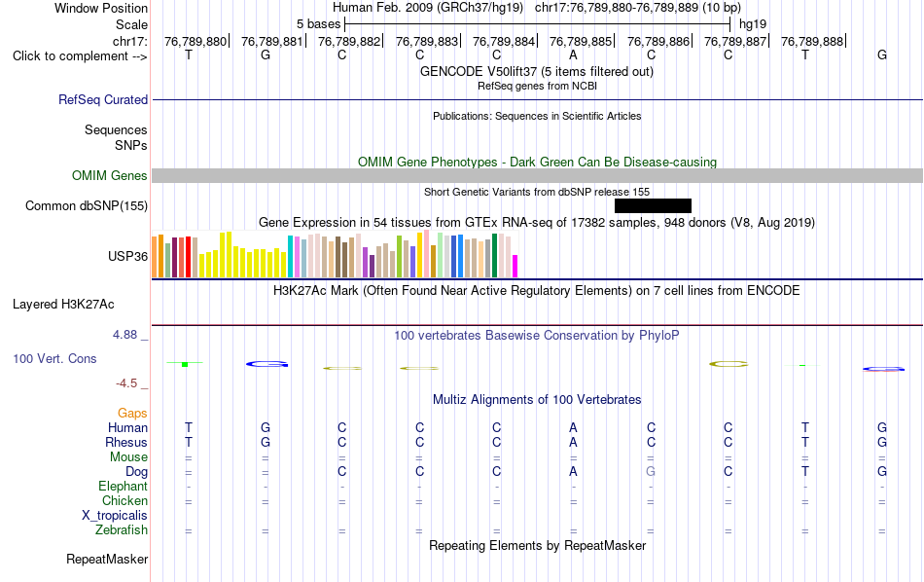
Task: Click 'Short Genetic Variants from dbSNP release 155'
Action: pos(537,192)
